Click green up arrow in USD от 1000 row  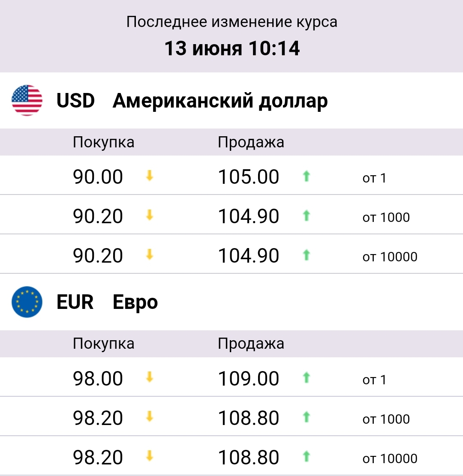point(306,216)
